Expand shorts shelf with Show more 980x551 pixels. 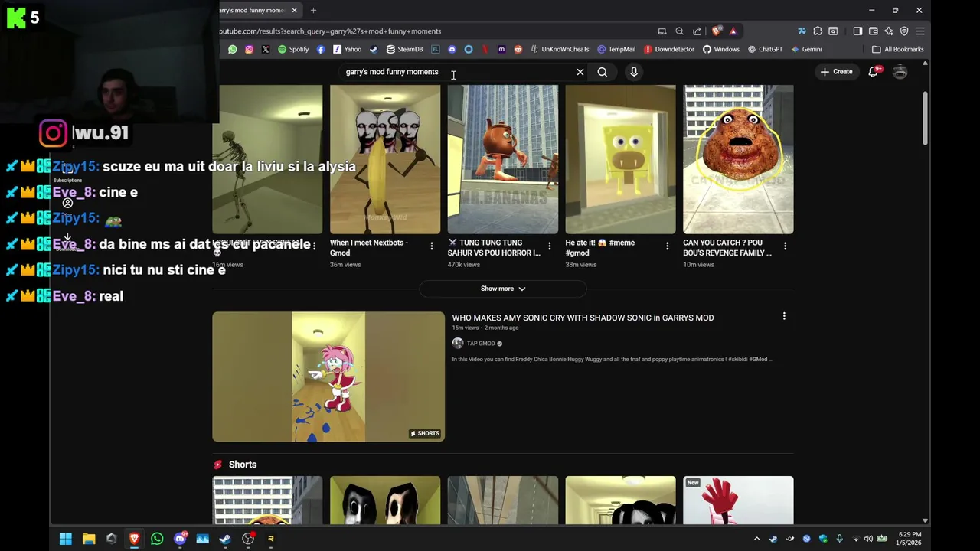503,289
